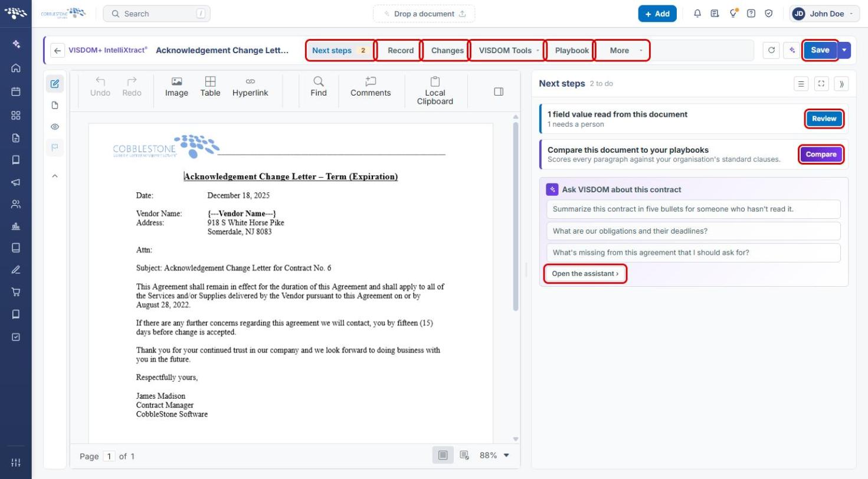Open the Comments tool
The width and height of the screenshot is (868, 479).
pyautogui.click(x=371, y=87)
